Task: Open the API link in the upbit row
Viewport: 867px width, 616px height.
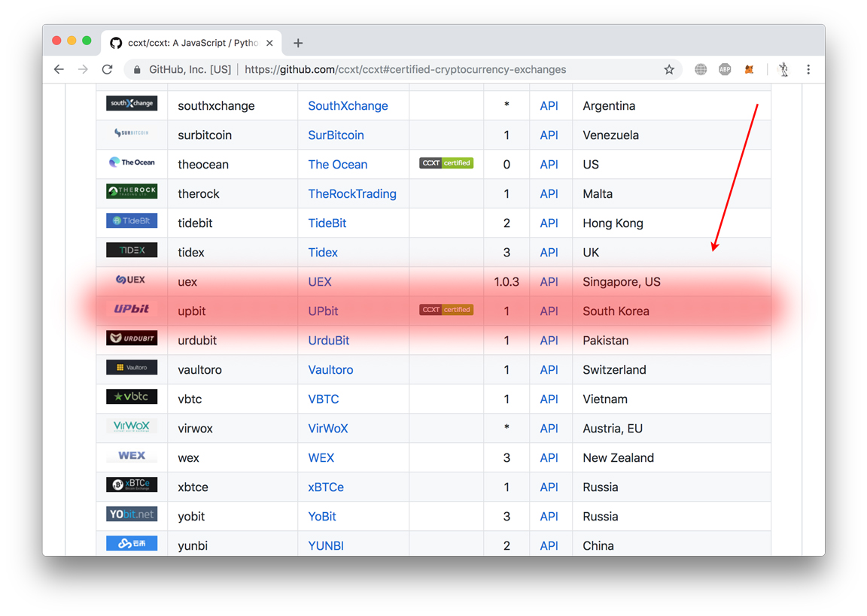Action: tap(549, 311)
